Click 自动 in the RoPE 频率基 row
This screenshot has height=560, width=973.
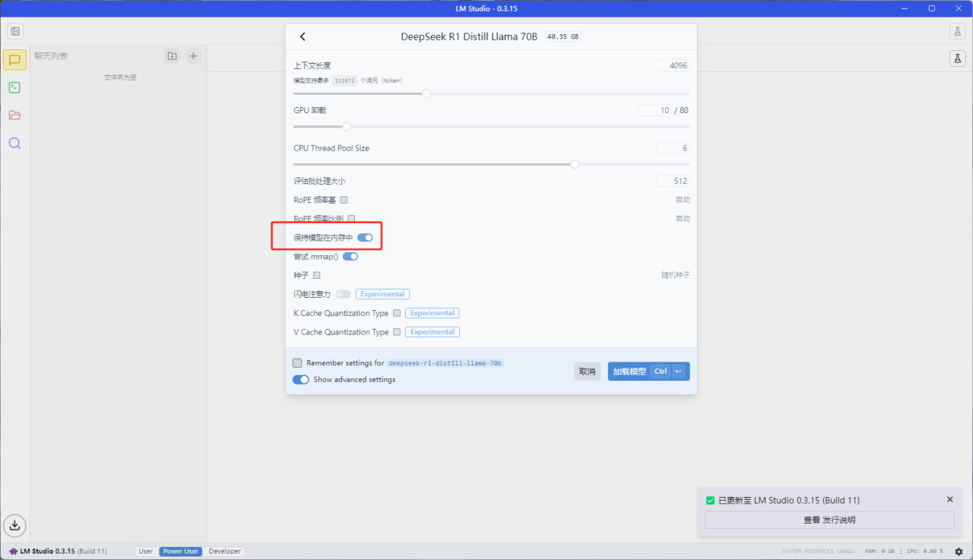coord(683,200)
